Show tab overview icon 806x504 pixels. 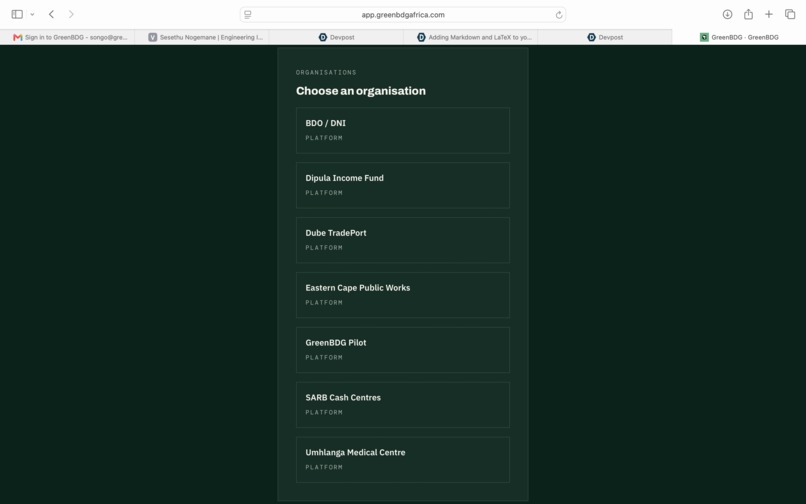(x=790, y=14)
